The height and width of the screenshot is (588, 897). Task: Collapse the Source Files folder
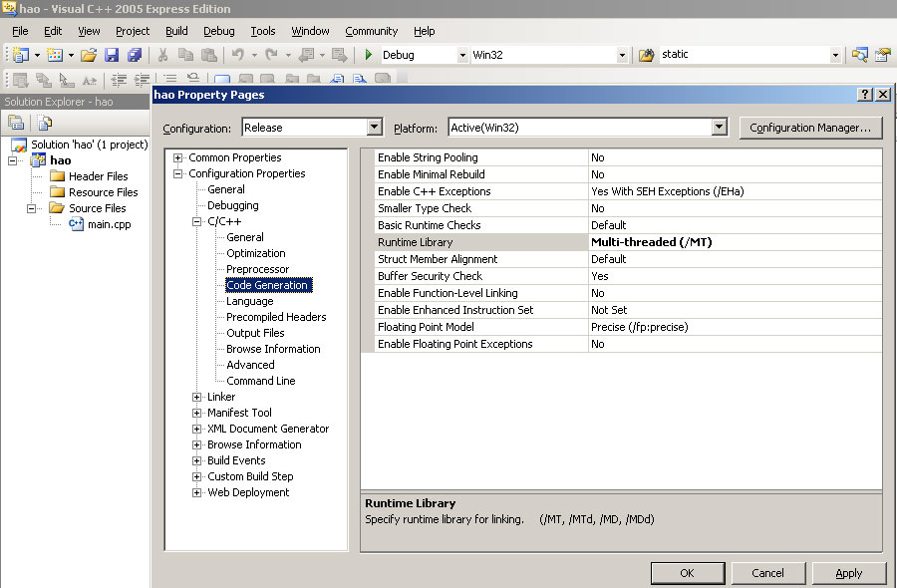coord(32,208)
